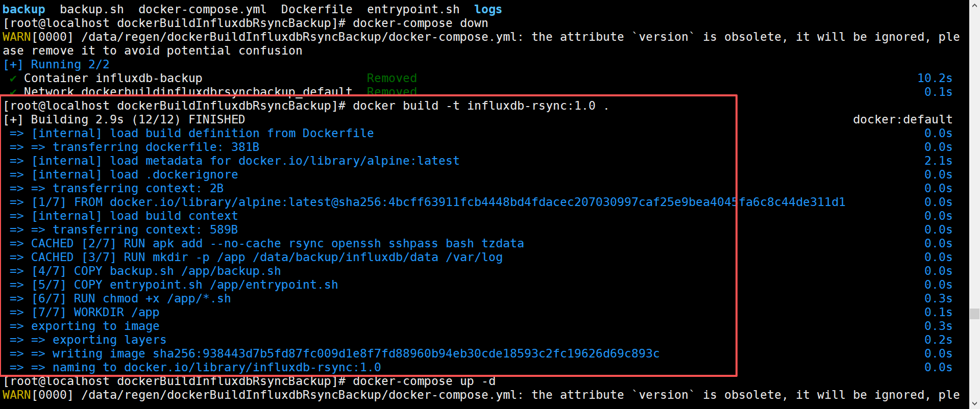Click the scrollbar thumb on the right edge
980x409 pixels.
click(974, 314)
